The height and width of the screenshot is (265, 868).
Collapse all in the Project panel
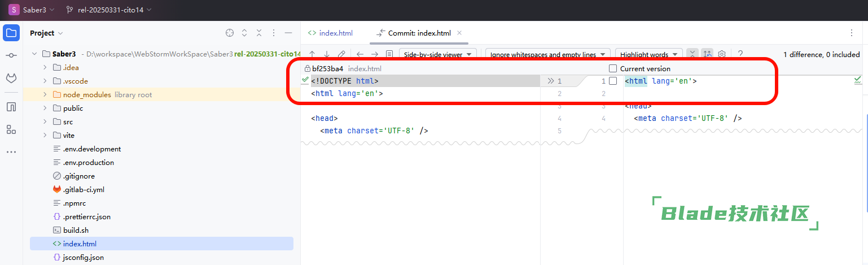[x=259, y=33]
